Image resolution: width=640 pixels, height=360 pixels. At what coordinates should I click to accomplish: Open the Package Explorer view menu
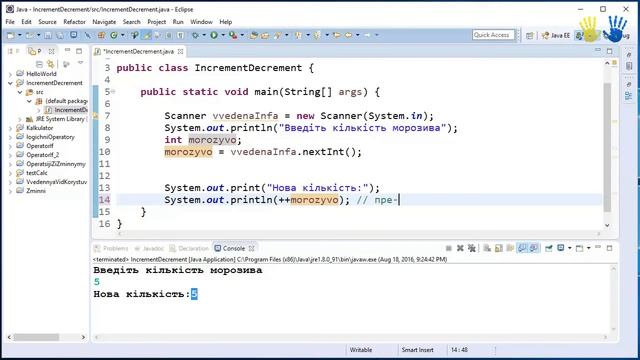click(81, 63)
